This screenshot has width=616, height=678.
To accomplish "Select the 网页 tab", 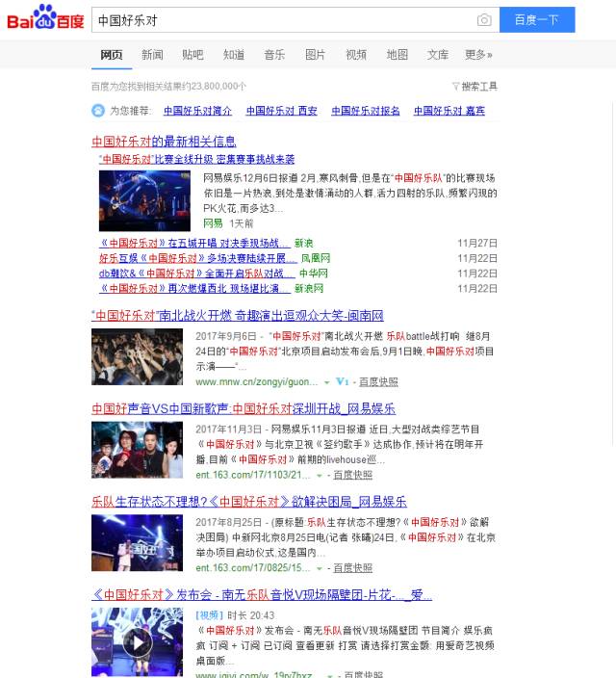I will (112, 55).
